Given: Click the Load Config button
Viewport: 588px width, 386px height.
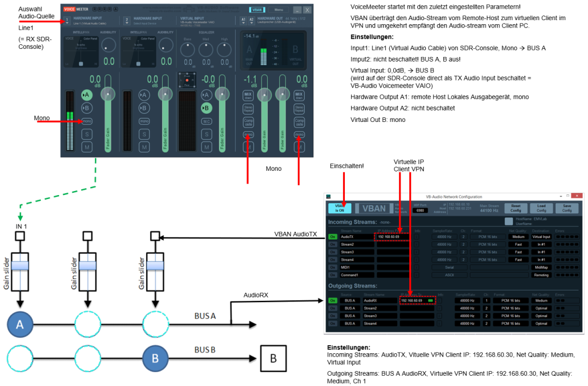Looking at the screenshot, I should [541, 208].
